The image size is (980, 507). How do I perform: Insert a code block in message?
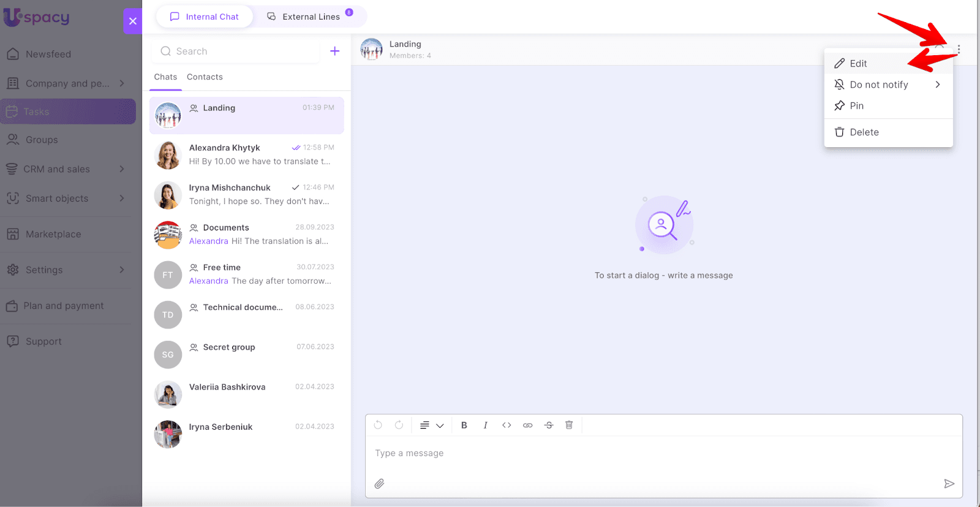pos(507,425)
